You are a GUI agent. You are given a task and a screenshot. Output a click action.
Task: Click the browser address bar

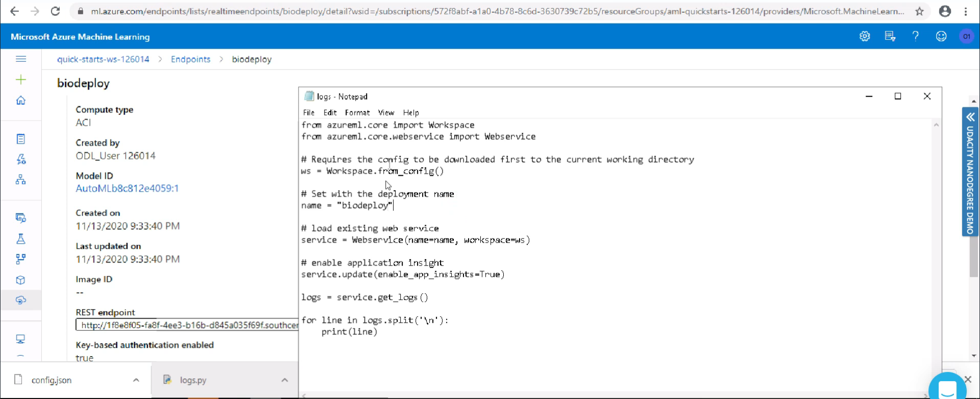498,11
